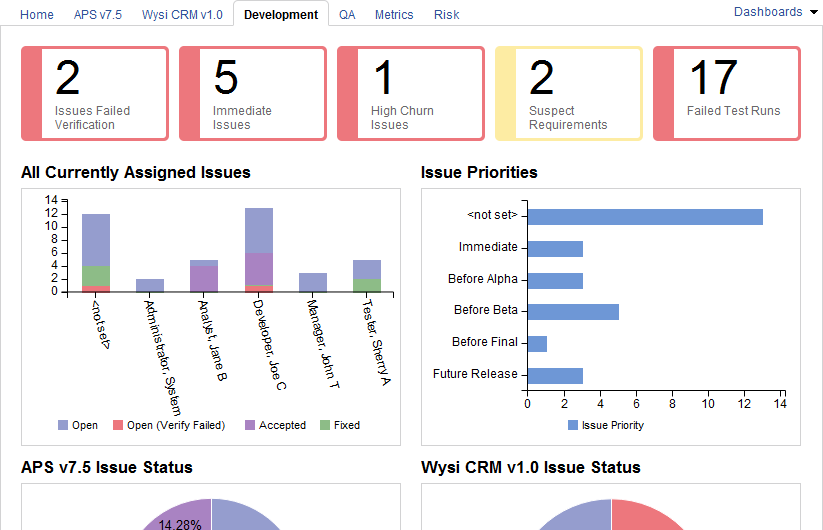
Task: Click the Issue Priority legend swatch
Action: tap(573, 425)
